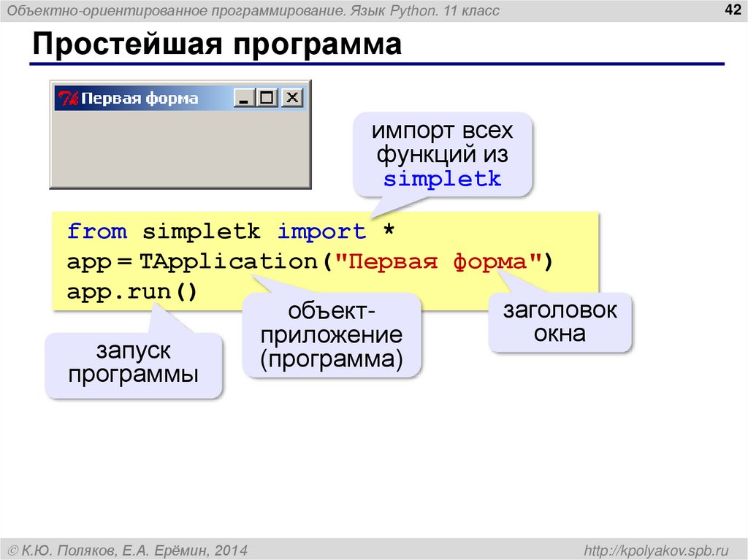
Task: Click the Tk feather icon in the title bar
Action: click(68, 99)
